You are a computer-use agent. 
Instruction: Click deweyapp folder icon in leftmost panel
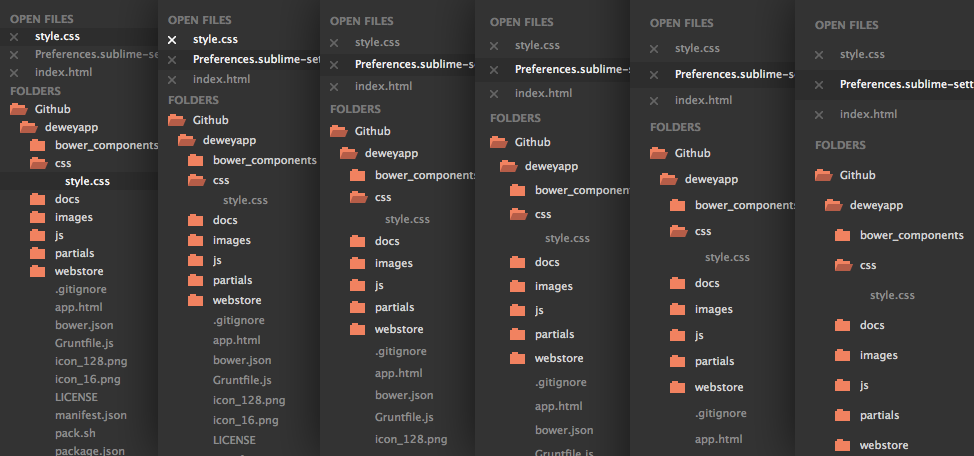click(x=29, y=127)
